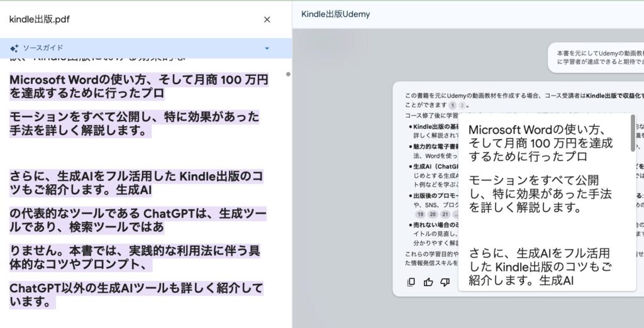The height and width of the screenshot is (328, 644).
Task: Click highlighted passage starting Microsoft Wordの使い方
Action: tap(138, 87)
